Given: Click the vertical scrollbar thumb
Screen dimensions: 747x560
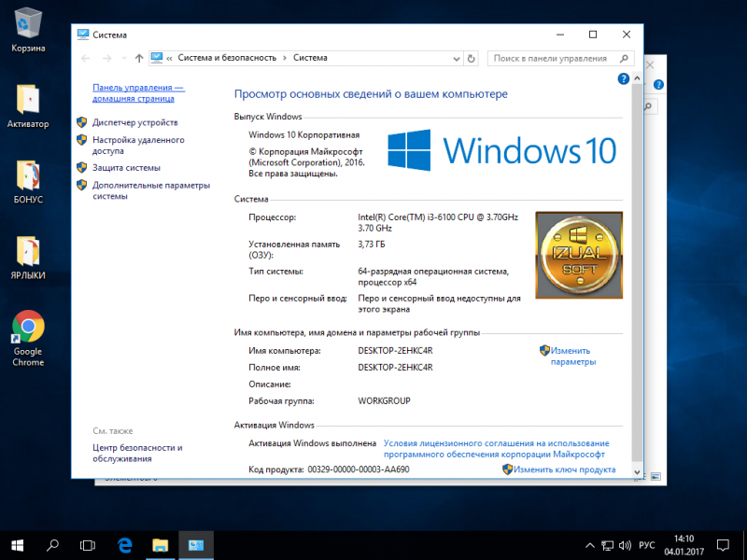Looking at the screenshot, I should 637,273.
